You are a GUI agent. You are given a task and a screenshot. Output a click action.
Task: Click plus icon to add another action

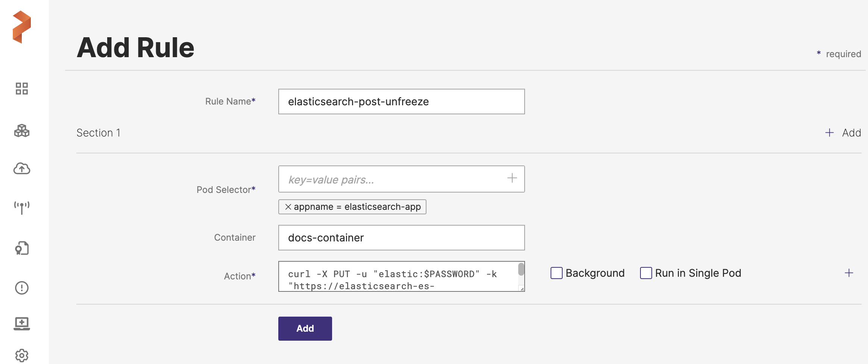[x=849, y=273]
